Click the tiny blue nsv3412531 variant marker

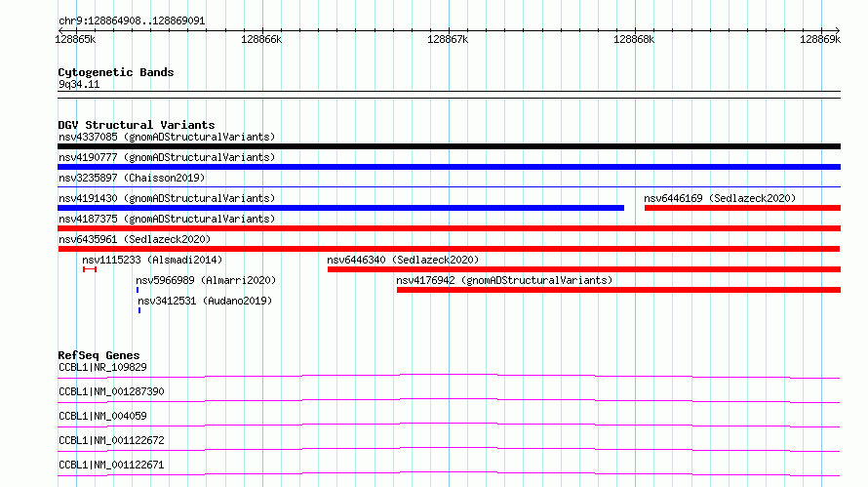[139, 310]
